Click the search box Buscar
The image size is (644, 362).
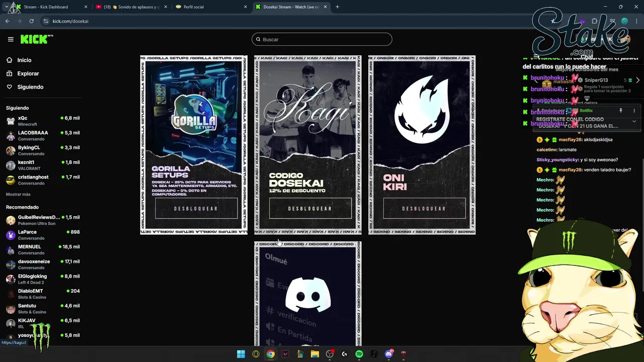(322, 39)
